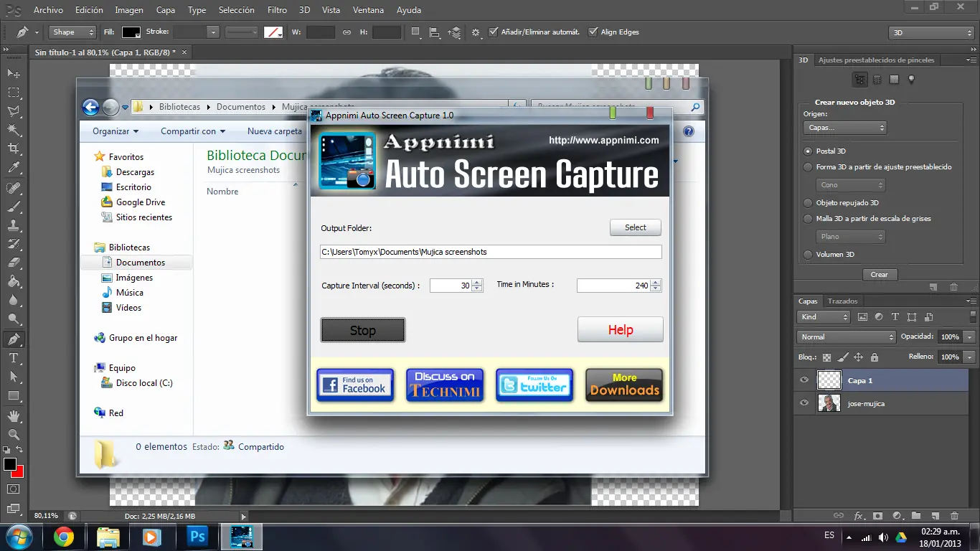The image size is (980, 551).
Task: Select Postal 3D radio button
Action: point(809,151)
